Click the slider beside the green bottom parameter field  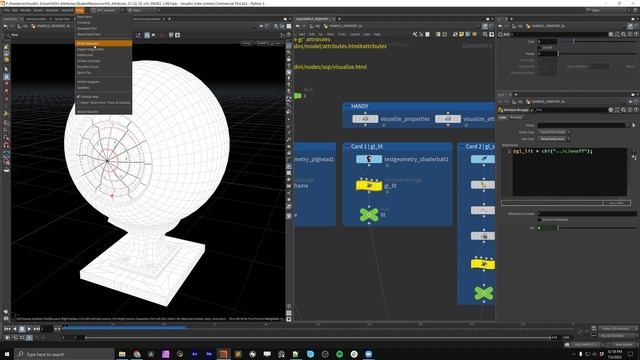pos(597,228)
